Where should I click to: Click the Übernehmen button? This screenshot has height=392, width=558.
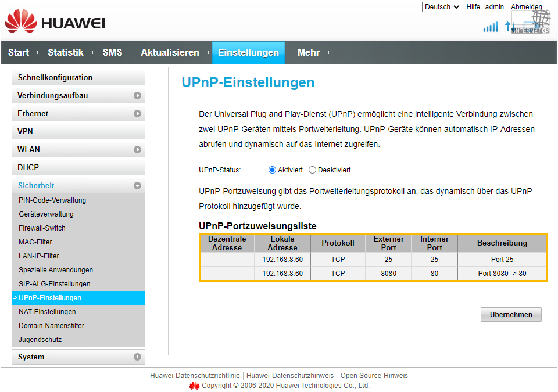[511, 314]
